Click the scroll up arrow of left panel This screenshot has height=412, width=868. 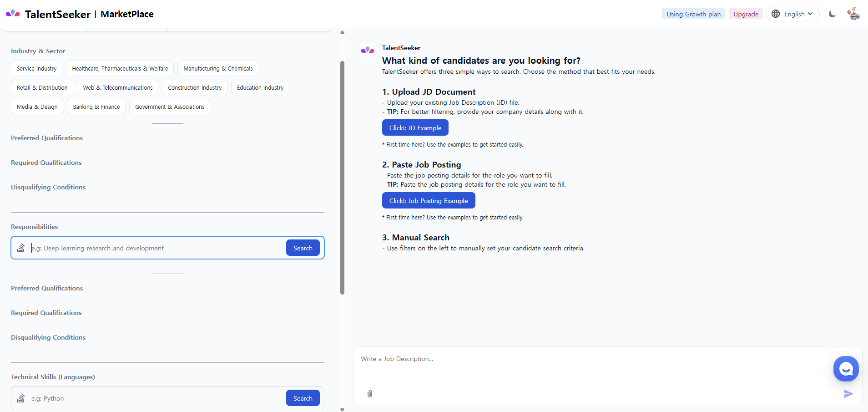click(x=342, y=32)
